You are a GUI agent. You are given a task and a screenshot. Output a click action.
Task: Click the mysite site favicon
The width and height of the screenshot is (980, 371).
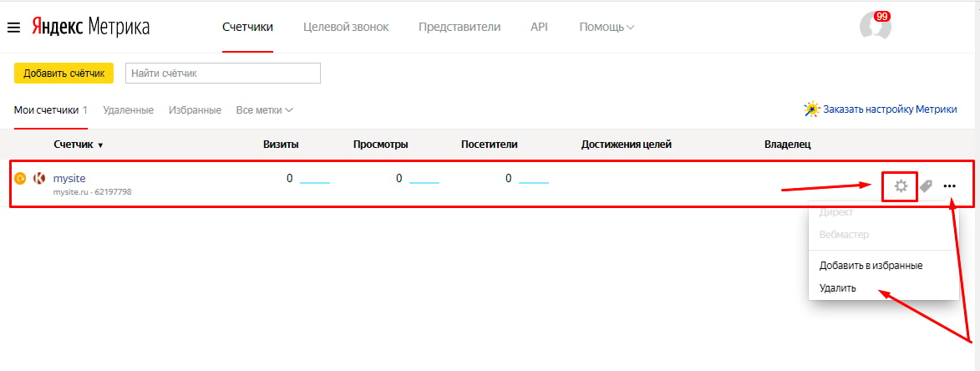(38, 178)
